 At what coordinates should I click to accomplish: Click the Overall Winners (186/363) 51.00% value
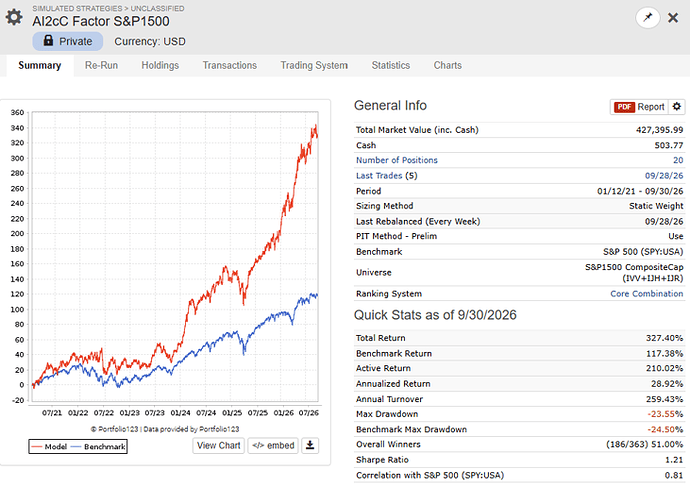pyautogui.click(x=645, y=444)
